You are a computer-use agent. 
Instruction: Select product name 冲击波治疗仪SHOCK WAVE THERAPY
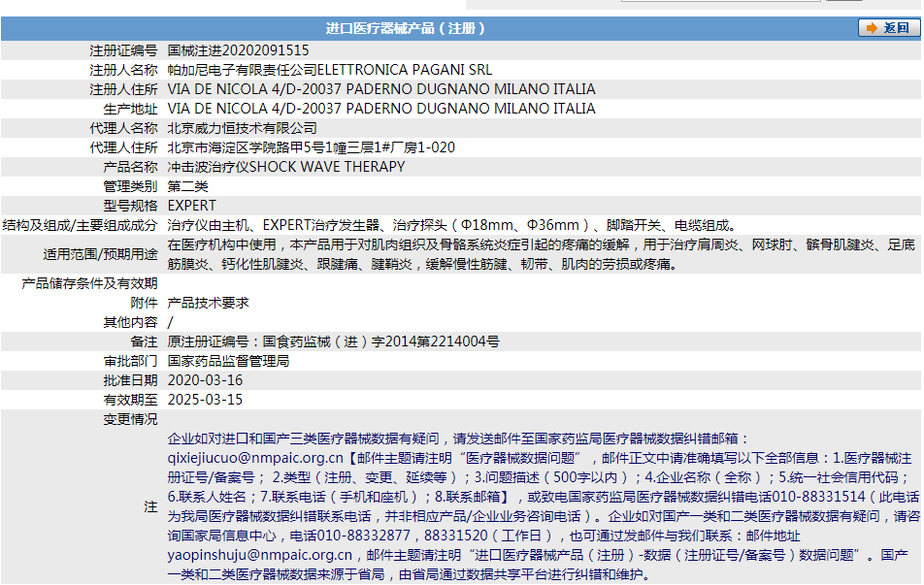coord(286,167)
